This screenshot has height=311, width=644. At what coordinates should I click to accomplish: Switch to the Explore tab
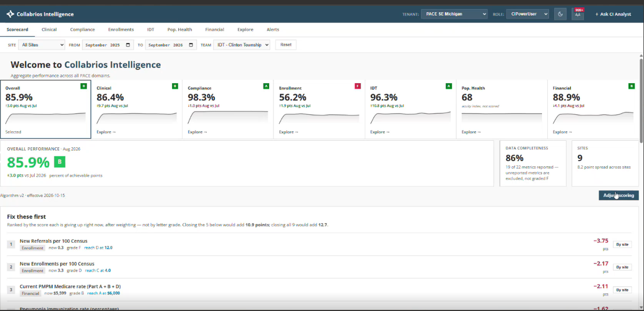[x=246, y=29]
